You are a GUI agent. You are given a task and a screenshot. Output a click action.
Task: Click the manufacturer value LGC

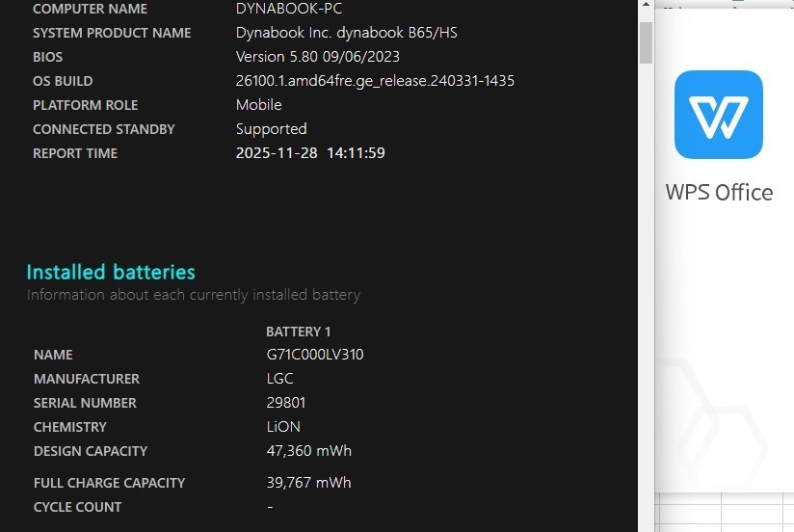point(279,379)
